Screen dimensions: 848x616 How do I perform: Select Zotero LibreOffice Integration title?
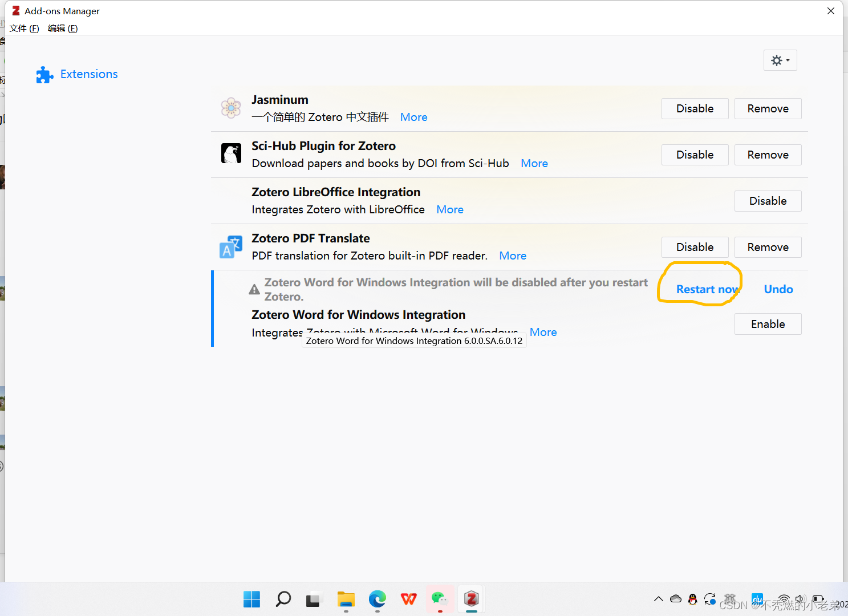pyautogui.click(x=336, y=192)
